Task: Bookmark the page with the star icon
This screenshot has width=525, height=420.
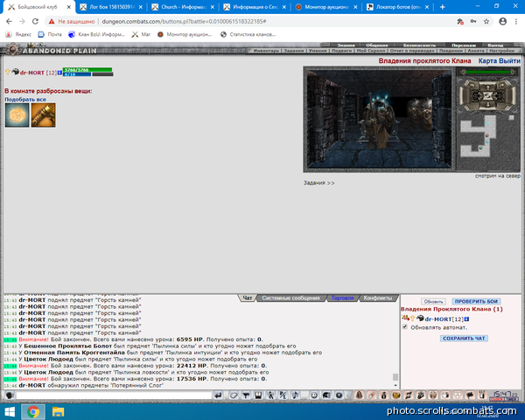Action: coord(486,21)
